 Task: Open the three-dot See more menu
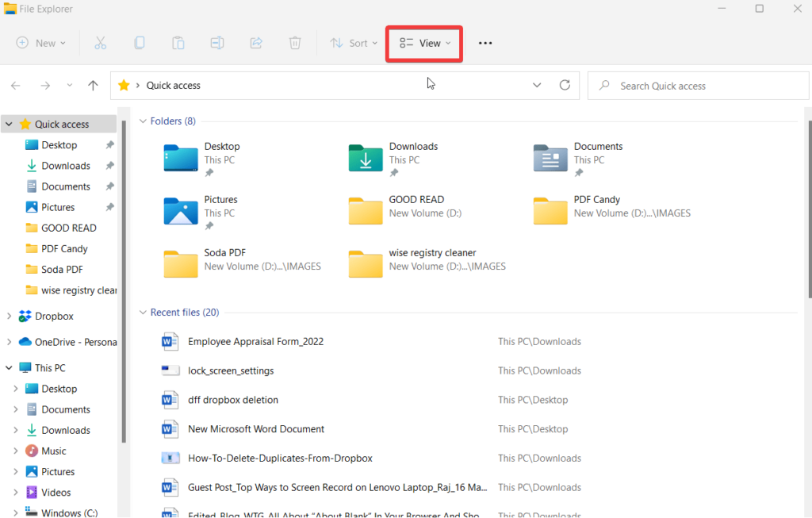485,43
